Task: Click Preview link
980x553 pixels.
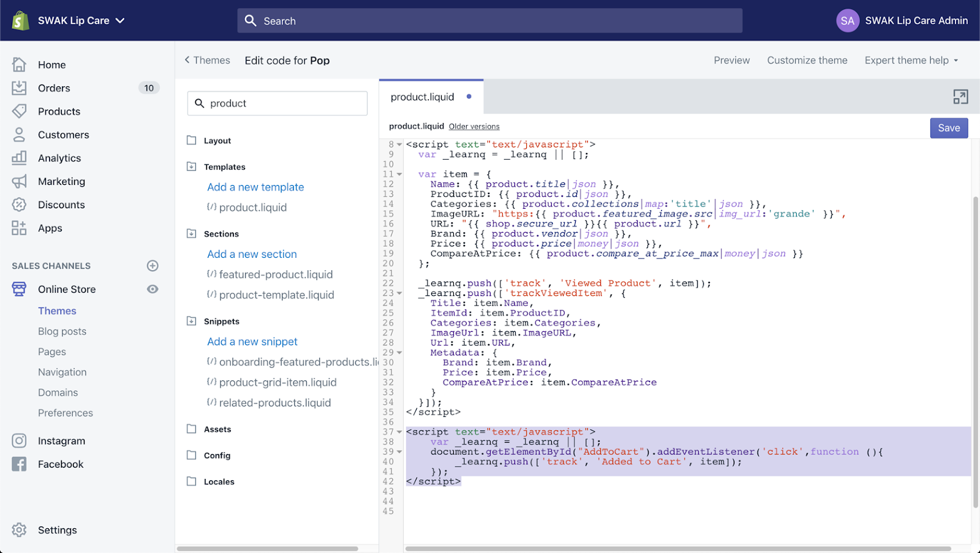Action: (x=731, y=60)
